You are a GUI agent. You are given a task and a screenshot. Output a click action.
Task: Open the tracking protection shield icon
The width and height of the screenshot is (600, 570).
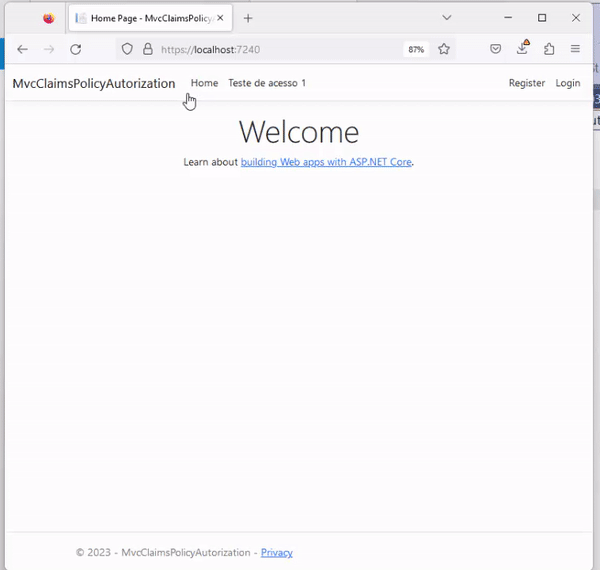point(127,49)
